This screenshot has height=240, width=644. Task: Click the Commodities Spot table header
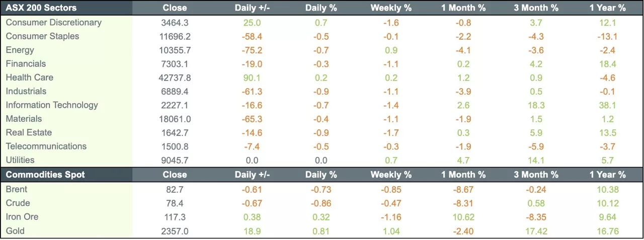pos(45,175)
